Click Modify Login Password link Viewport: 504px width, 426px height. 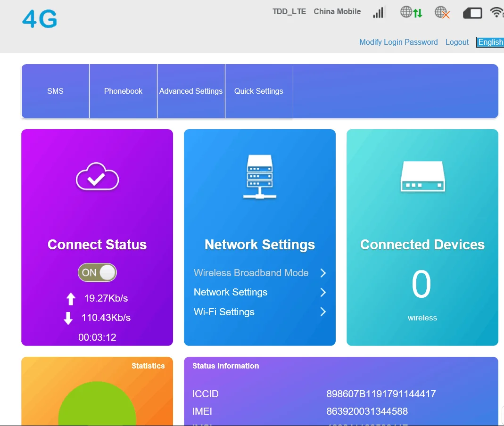coord(398,42)
